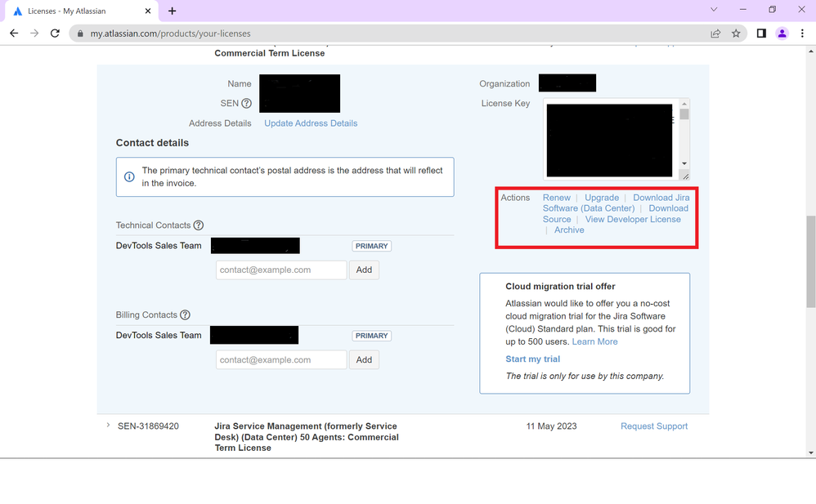Open Update Address Details link

[x=311, y=123]
